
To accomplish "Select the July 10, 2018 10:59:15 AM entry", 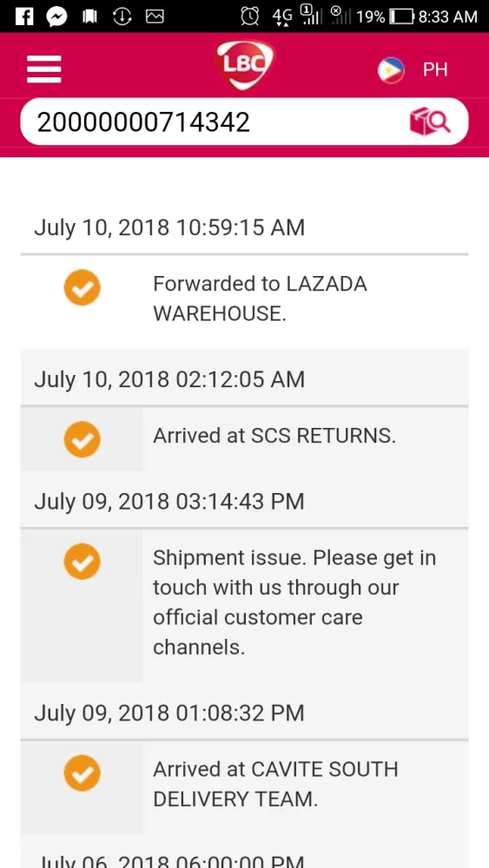I will [x=169, y=227].
